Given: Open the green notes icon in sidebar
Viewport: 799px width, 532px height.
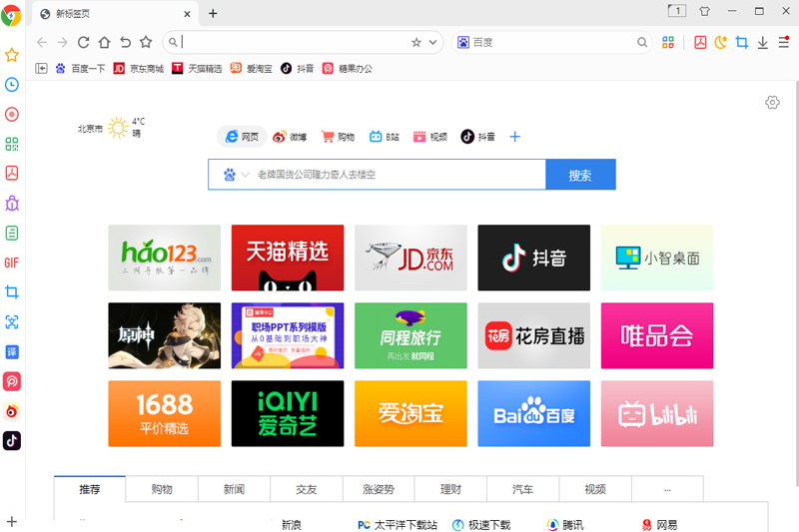Looking at the screenshot, I should 12,234.
